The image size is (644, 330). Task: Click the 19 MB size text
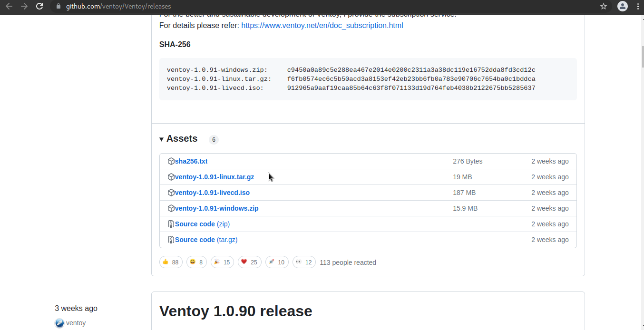[462, 177]
